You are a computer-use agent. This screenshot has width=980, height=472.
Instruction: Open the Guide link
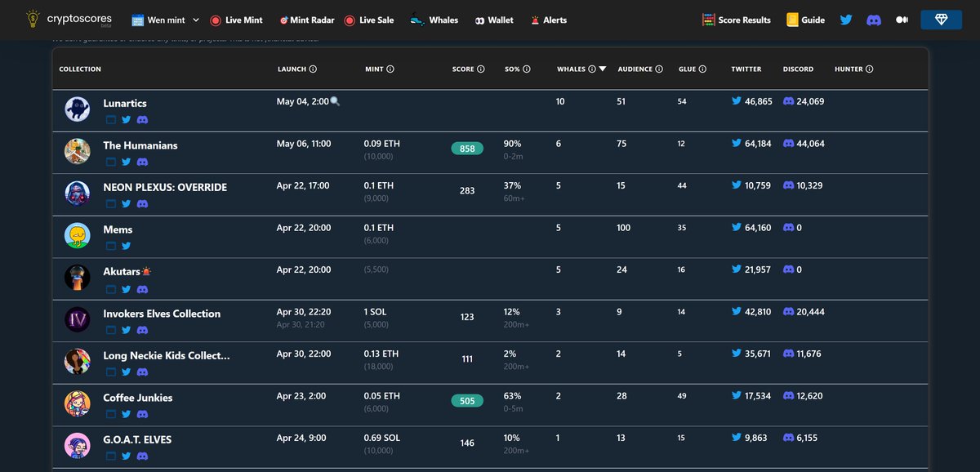click(805, 20)
